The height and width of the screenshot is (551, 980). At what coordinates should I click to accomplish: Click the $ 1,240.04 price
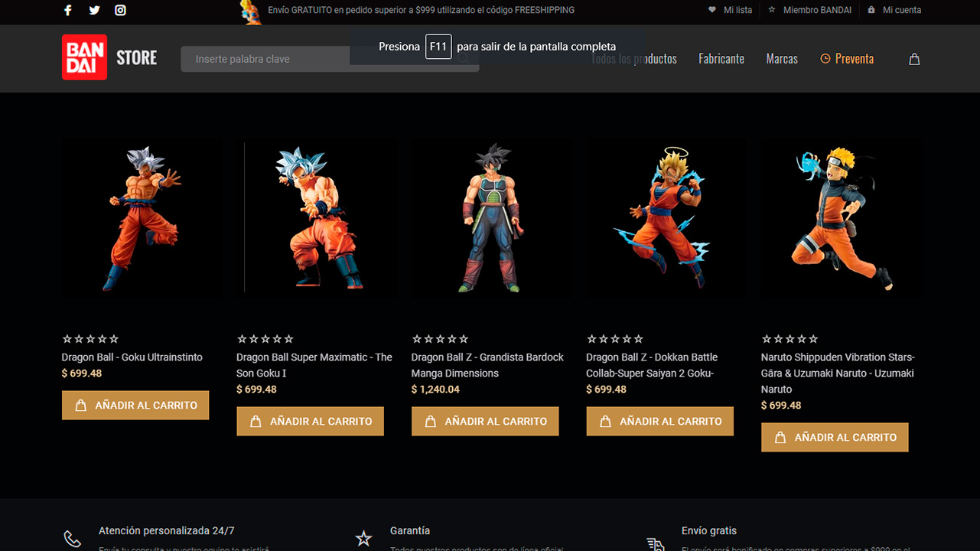point(435,390)
